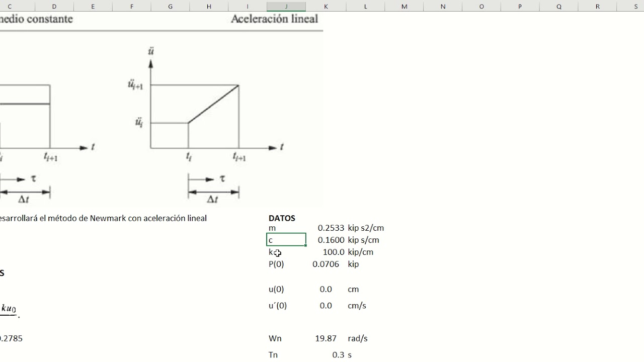Screen dimensions: 644x362
Task: Select column C header
Action: click(10, 6)
